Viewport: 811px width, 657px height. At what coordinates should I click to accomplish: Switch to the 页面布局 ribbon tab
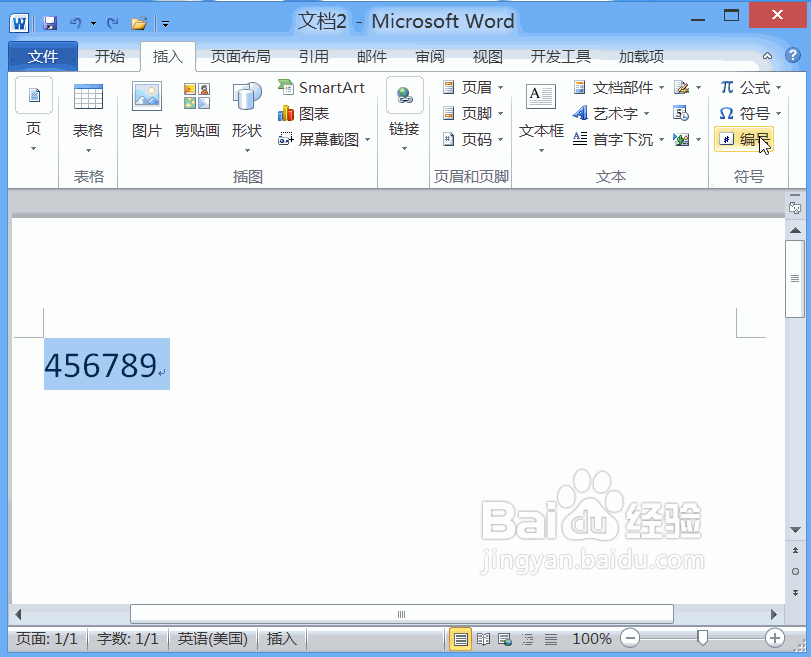coord(240,57)
